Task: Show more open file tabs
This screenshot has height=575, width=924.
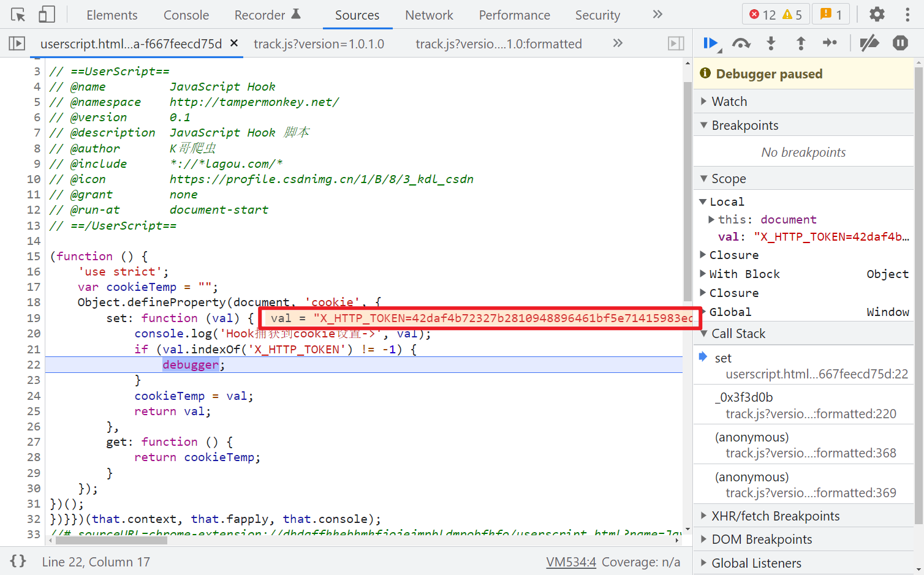Action: (618, 43)
